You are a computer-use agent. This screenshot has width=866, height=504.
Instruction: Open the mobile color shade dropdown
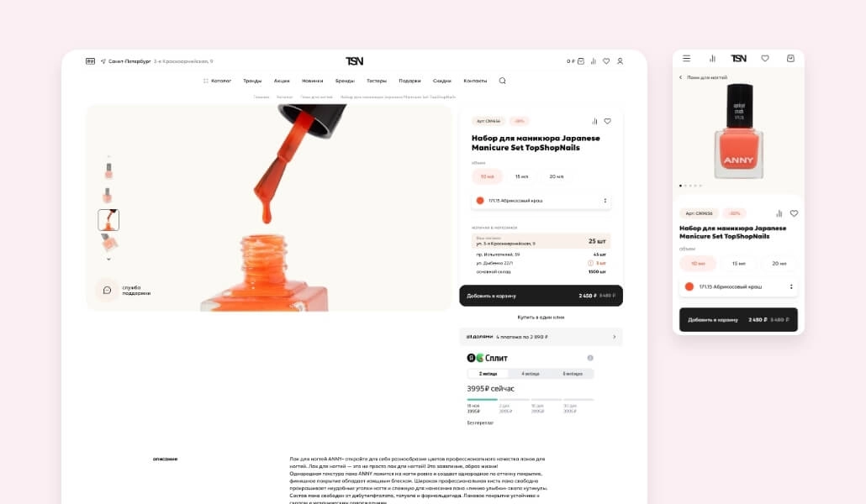point(738,286)
